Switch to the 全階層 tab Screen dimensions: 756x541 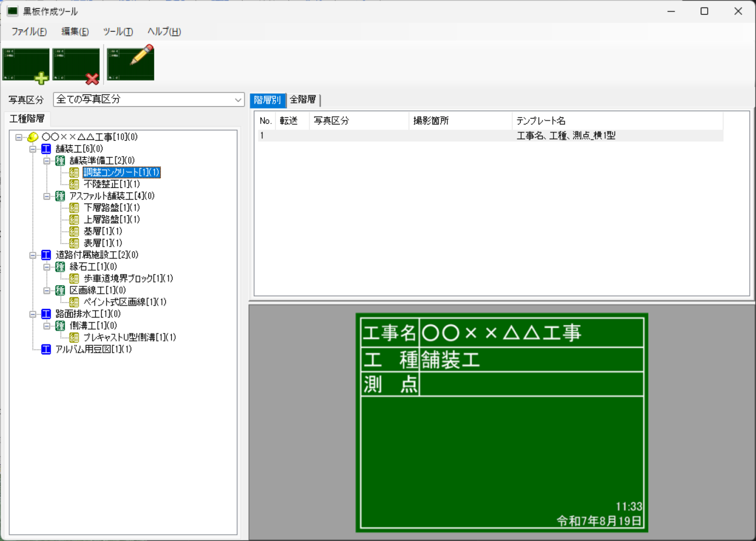point(303,100)
